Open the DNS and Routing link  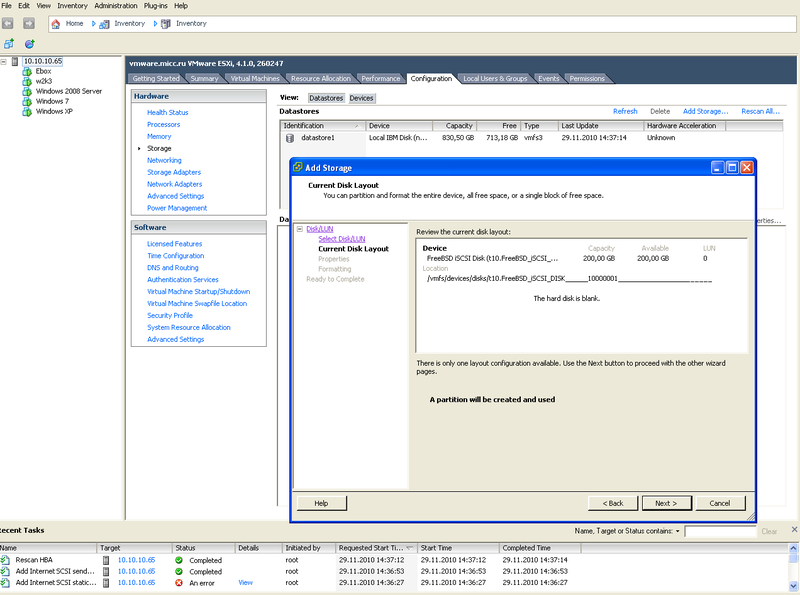coord(173,267)
